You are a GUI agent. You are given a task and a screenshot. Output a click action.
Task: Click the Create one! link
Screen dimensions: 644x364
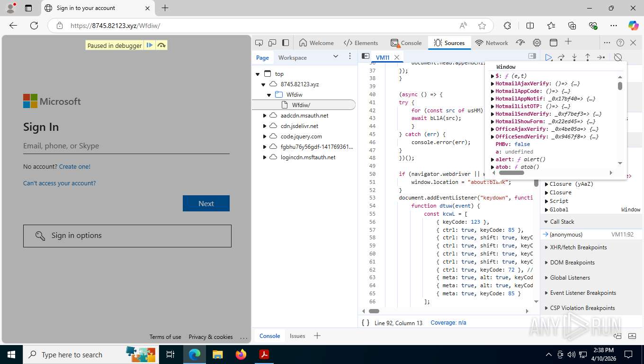pyautogui.click(x=75, y=166)
